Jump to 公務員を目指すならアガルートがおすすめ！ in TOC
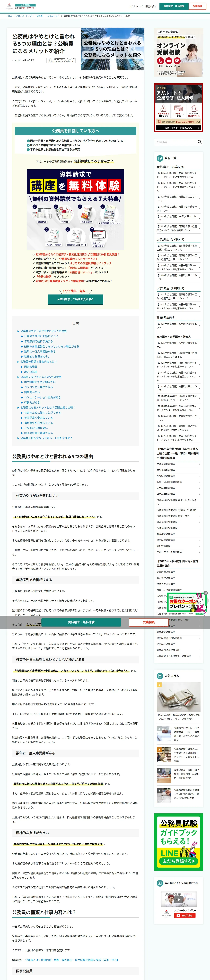The width and height of the screenshot is (210, 980). point(46,438)
